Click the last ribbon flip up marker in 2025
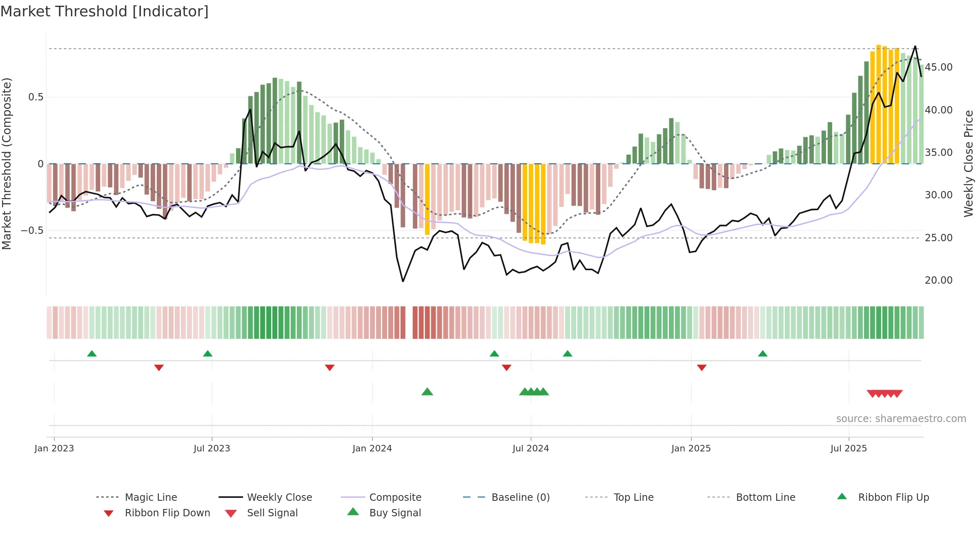The width and height of the screenshot is (980, 551). click(x=762, y=353)
